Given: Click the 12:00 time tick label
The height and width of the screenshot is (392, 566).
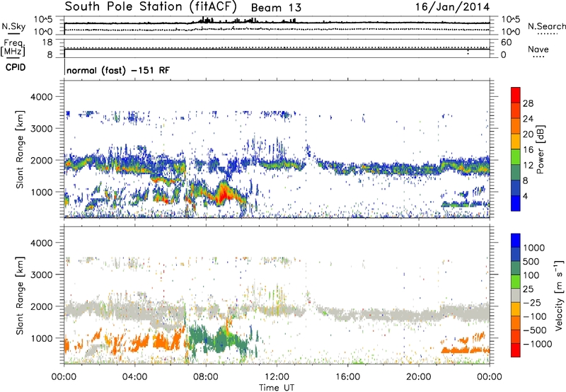Looking at the screenshot, I should pyautogui.click(x=277, y=377).
